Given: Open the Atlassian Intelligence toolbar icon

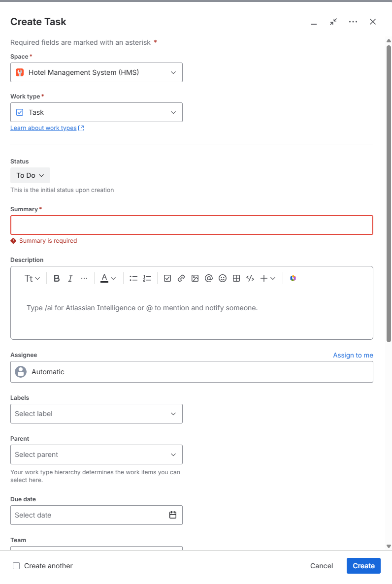Looking at the screenshot, I should 293,278.
